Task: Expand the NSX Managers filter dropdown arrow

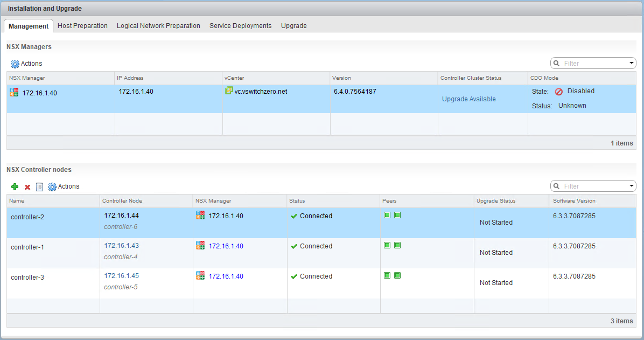Action: coord(632,64)
